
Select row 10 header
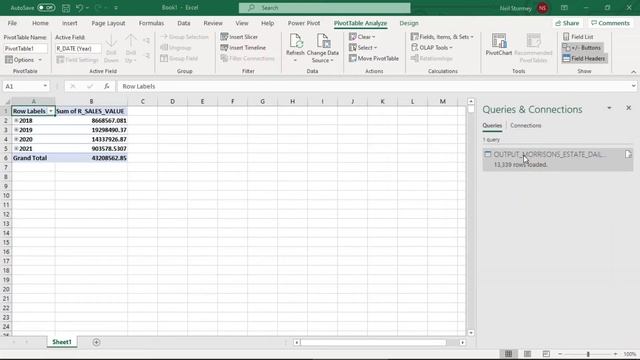pos(6,196)
